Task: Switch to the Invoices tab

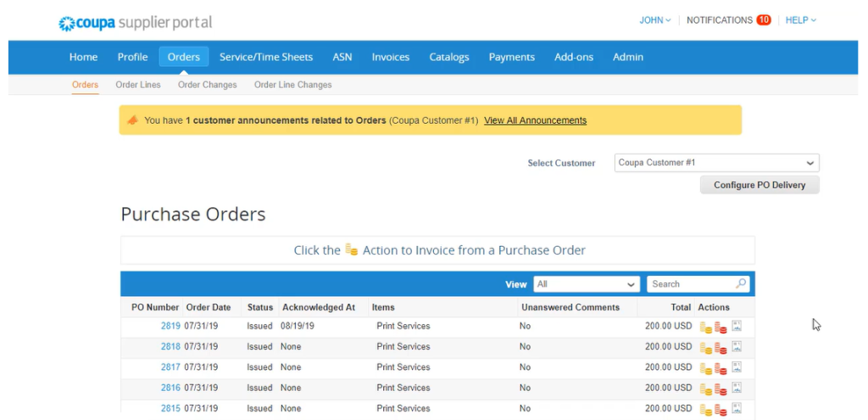Action: tap(391, 57)
